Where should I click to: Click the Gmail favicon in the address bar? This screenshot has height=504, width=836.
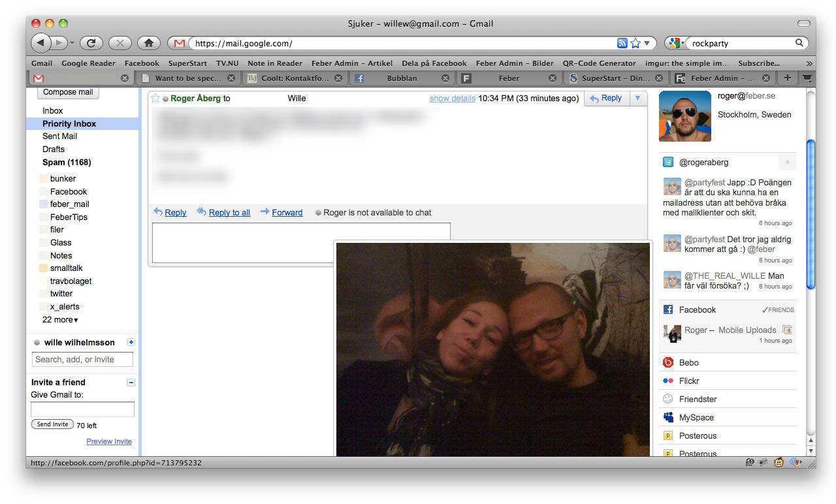pyautogui.click(x=179, y=43)
